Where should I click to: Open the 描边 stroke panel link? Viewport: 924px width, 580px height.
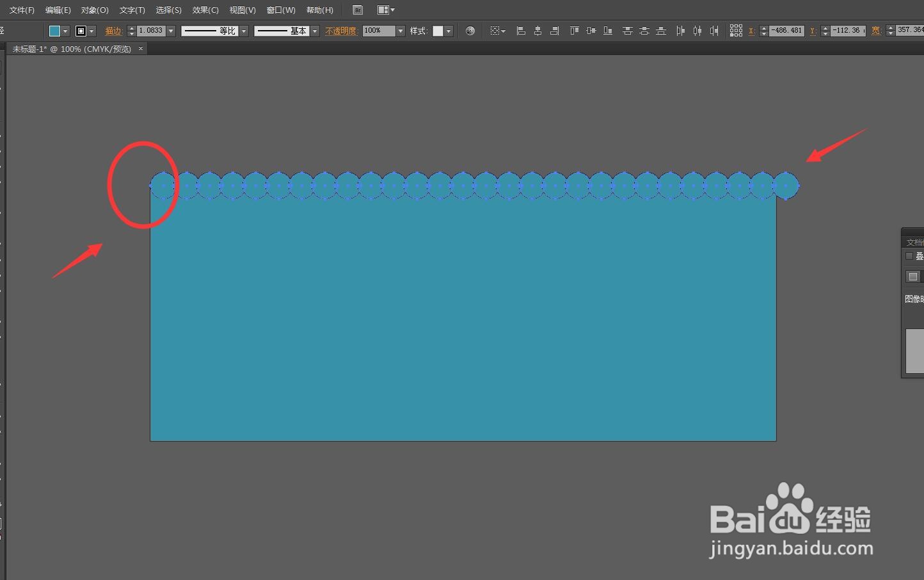[x=113, y=31]
